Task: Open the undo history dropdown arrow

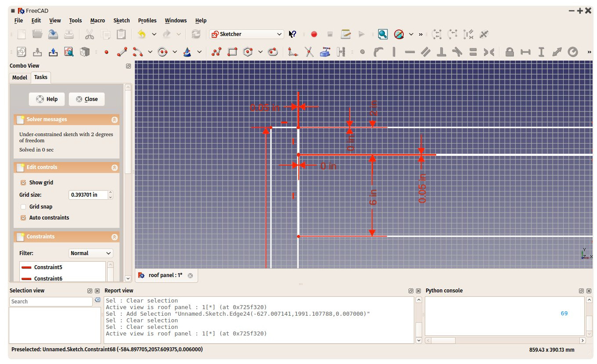Action: point(154,34)
